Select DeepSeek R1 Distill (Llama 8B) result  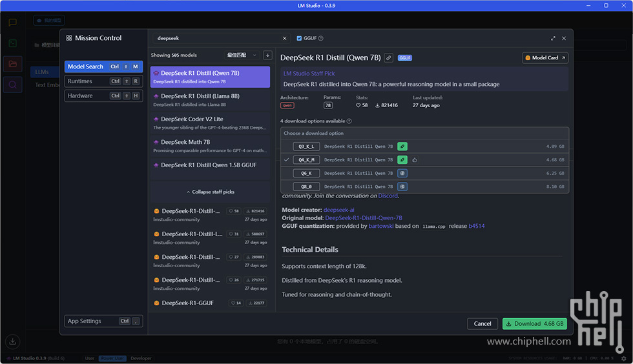pyautogui.click(x=211, y=100)
